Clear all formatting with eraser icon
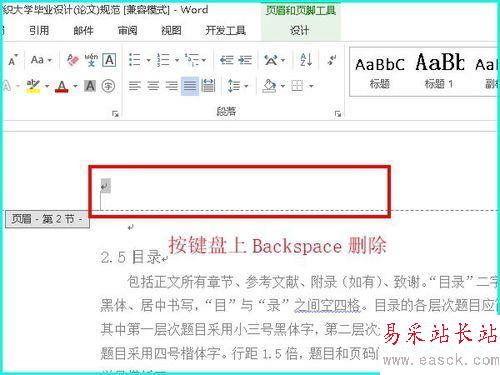Viewport: 500px width, 375px height. [x=73, y=60]
